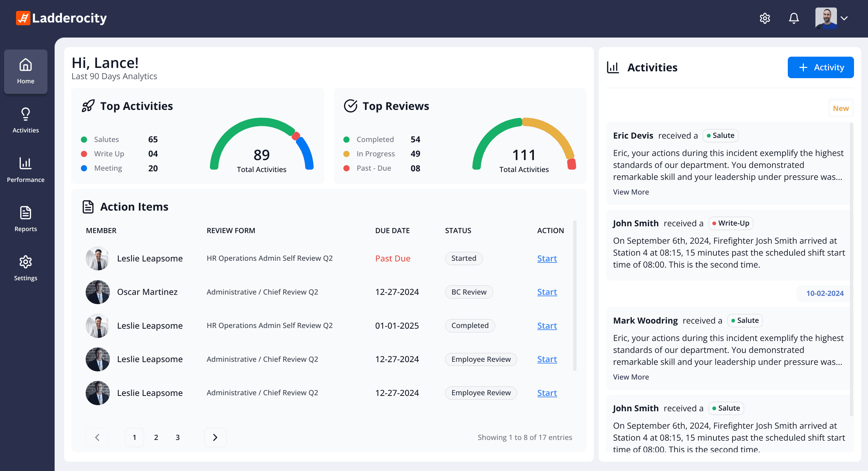Go to Home in sidebar

(26, 72)
